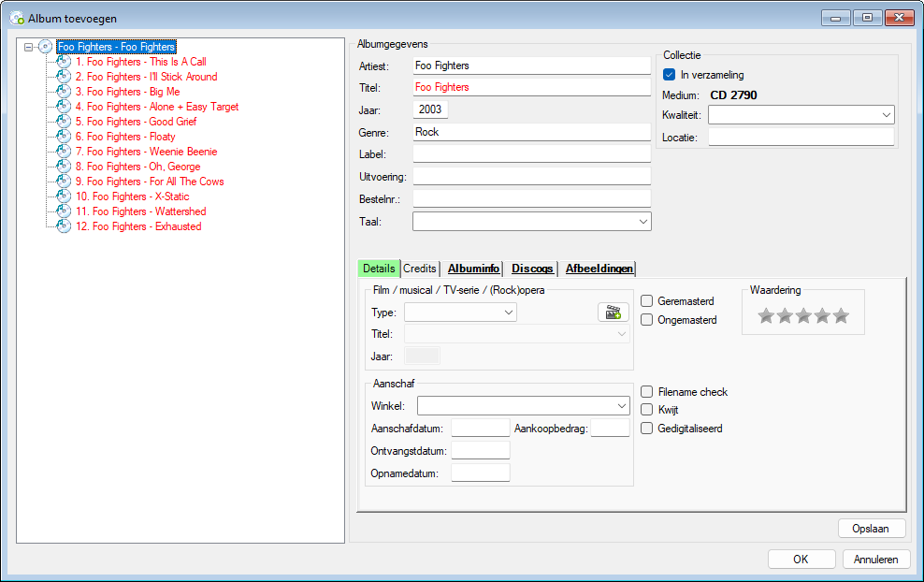This screenshot has width=924, height=582.
Task: Set rating to five stars
Action: point(842,316)
